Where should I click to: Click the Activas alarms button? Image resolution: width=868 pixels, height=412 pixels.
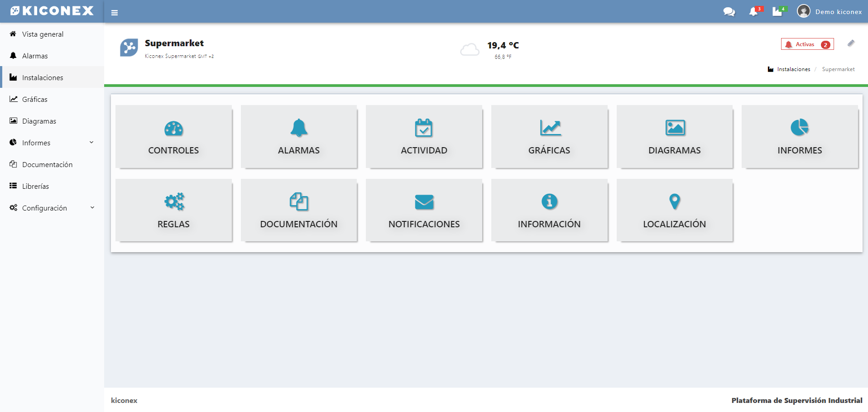pos(807,44)
